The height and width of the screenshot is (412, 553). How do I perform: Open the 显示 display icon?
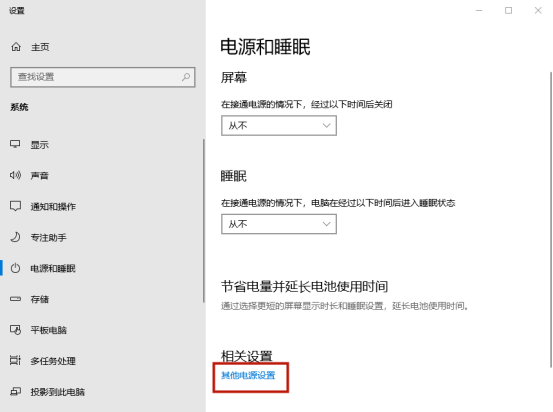point(15,144)
